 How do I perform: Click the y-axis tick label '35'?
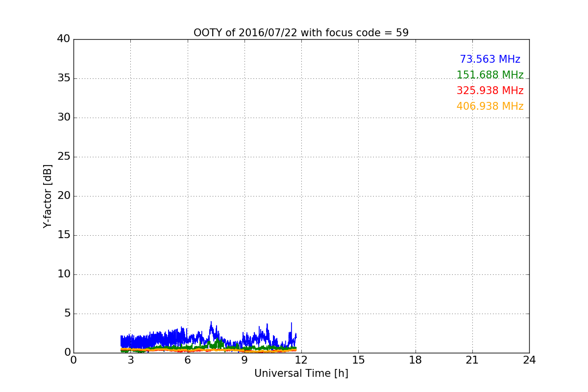tap(64, 78)
